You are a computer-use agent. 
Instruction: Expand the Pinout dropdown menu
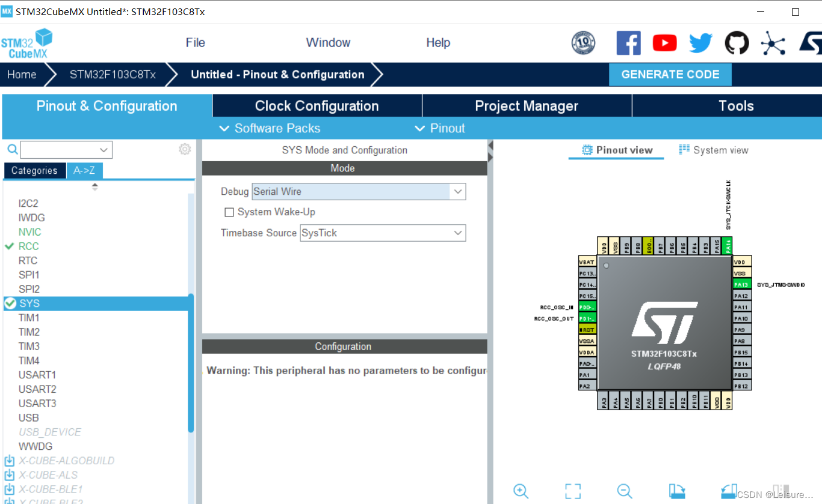[440, 128]
